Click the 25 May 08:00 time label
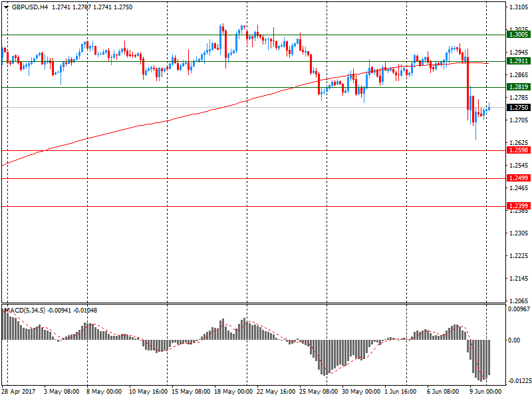 [x=319, y=392]
